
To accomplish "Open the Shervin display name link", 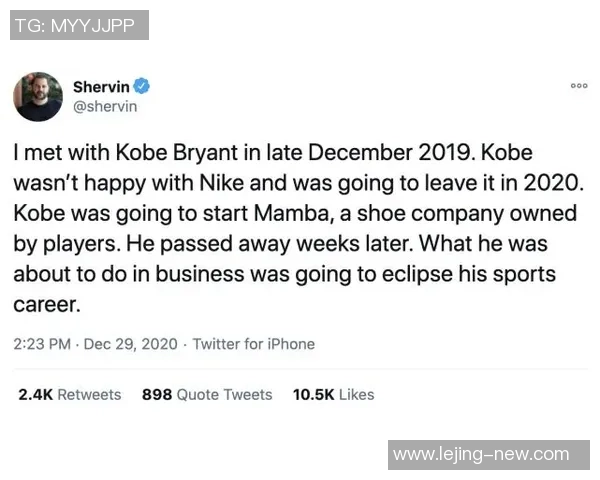I will click(x=102, y=87).
